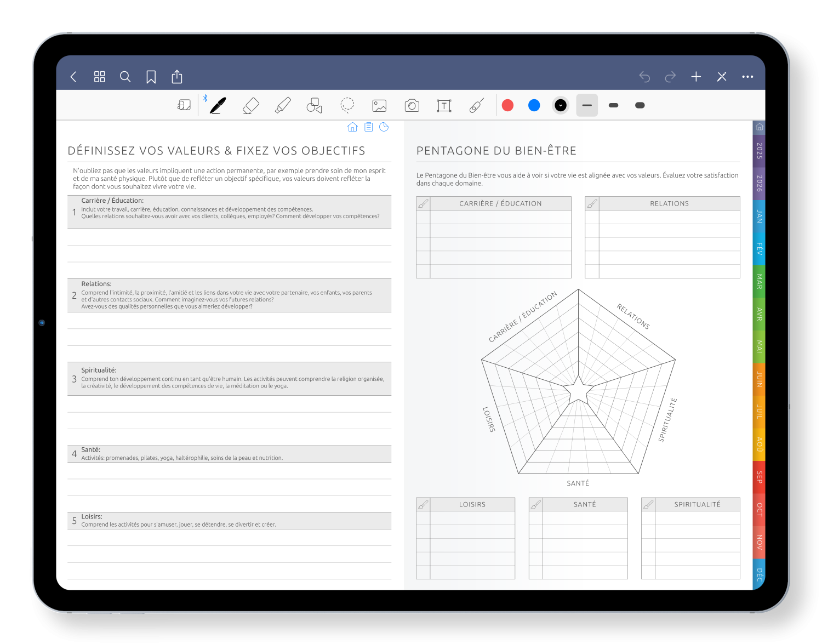Click the first Carrière / Éducation writing line
Viewport: 822px width, 644px height.
pos(229,238)
